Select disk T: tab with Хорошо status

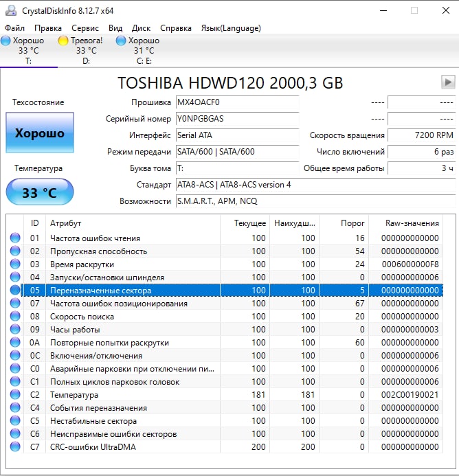[x=29, y=50]
